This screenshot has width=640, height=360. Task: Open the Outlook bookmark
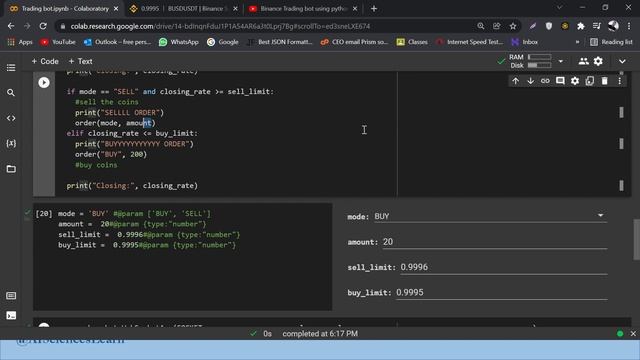[117, 42]
